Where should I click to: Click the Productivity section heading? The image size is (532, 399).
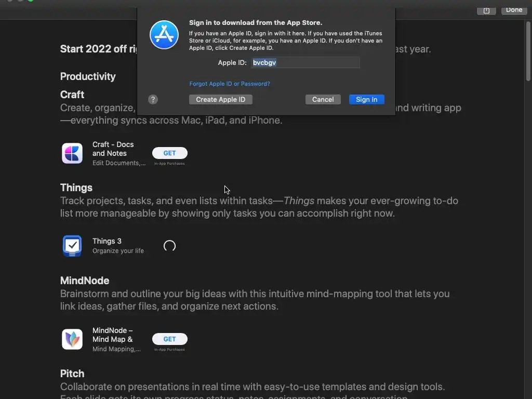pyautogui.click(x=88, y=77)
